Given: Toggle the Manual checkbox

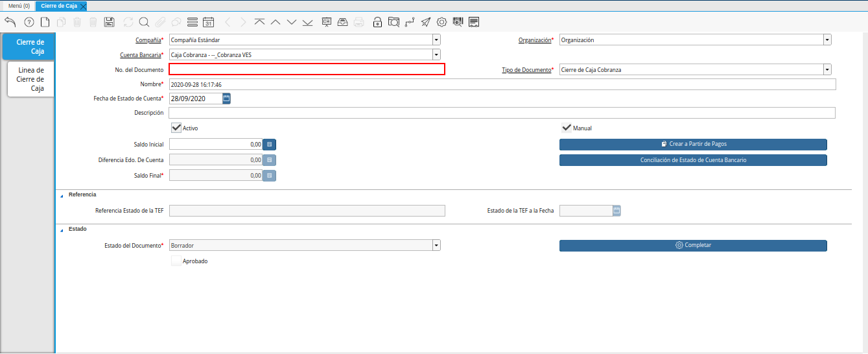Looking at the screenshot, I should click(566, 128).
